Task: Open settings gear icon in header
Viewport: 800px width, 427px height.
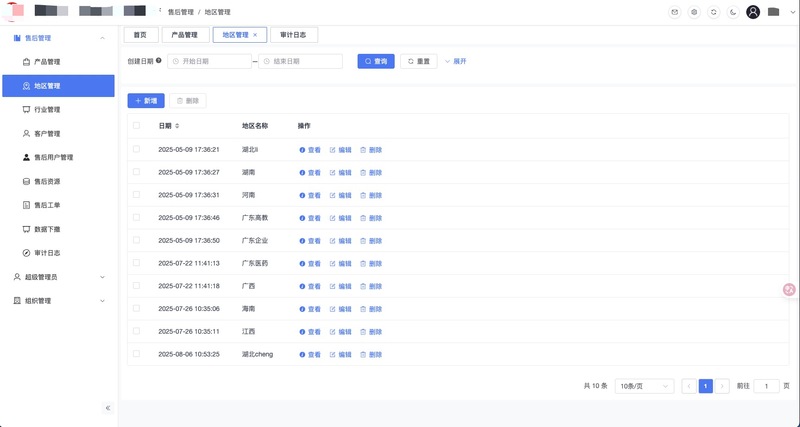Action: click(695, 12)
